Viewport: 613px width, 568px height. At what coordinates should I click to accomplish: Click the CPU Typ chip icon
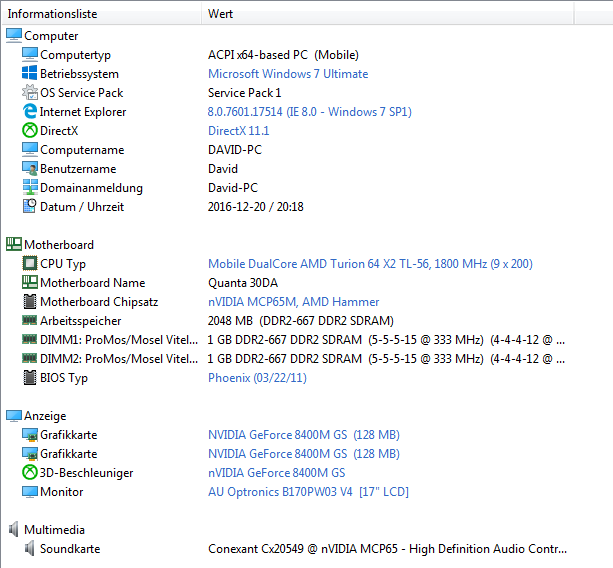(x=30, y=263)
